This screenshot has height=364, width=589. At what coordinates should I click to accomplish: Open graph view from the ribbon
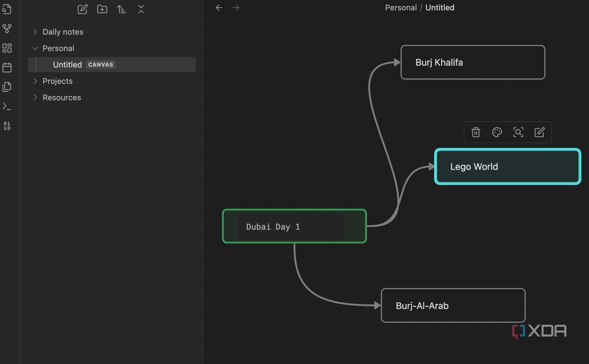point(7,29)
